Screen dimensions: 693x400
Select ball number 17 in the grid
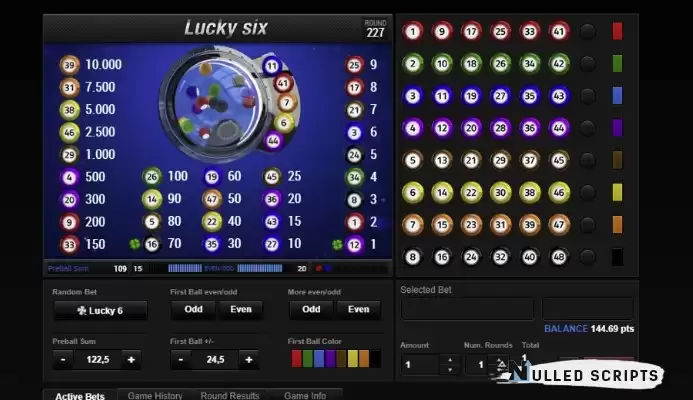tap(471, 32)
